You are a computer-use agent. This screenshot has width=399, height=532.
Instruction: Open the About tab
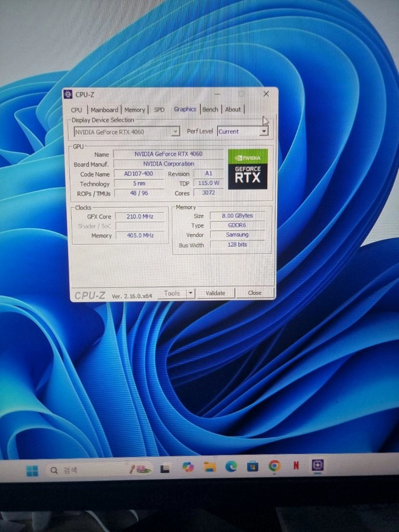point(233,109)
